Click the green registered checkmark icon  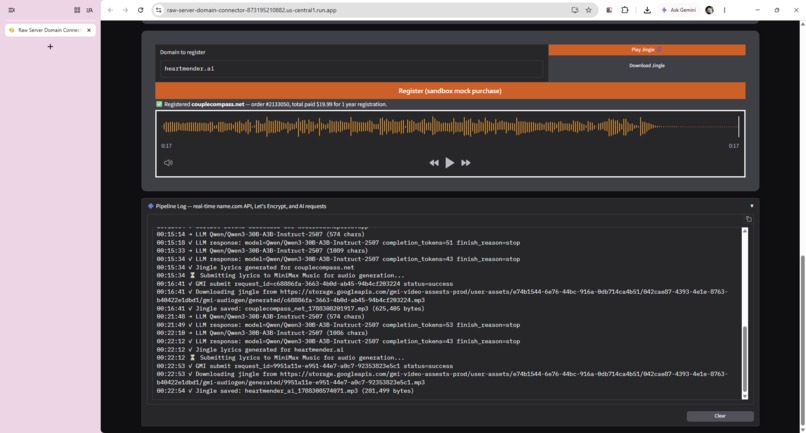159,104
